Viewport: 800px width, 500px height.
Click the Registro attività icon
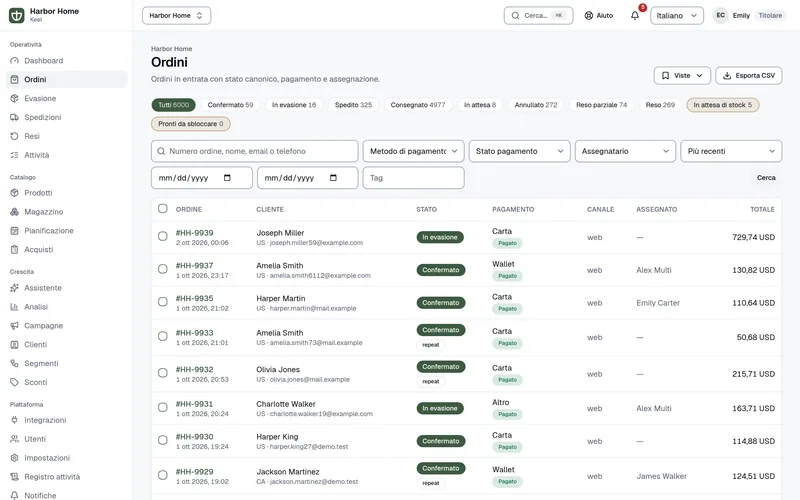tap(14, 477)
